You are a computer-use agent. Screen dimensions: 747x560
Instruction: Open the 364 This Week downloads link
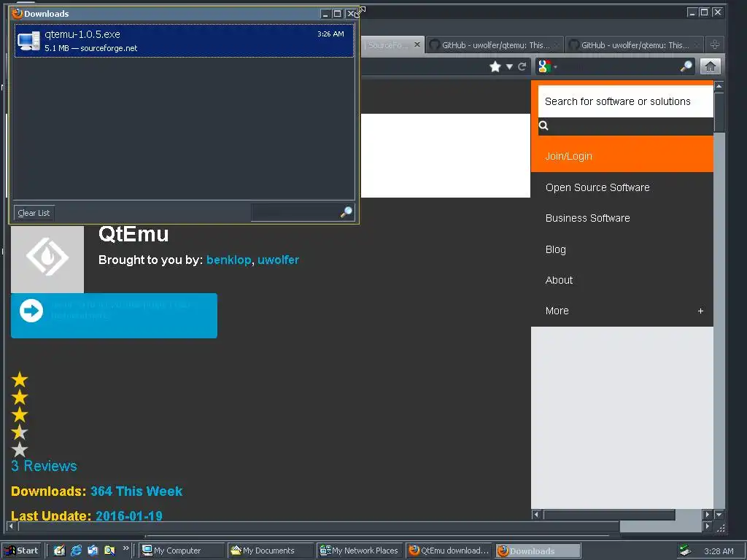(136, 491)
